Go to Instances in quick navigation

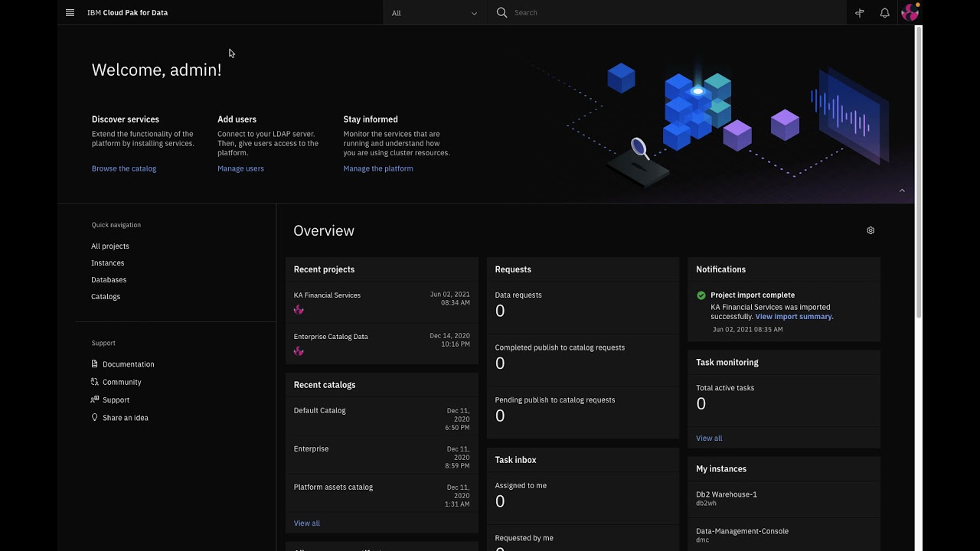107,263
